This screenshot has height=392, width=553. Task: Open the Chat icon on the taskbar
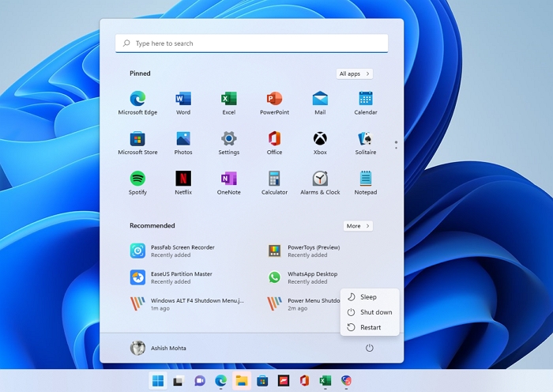tap(200, 381)
